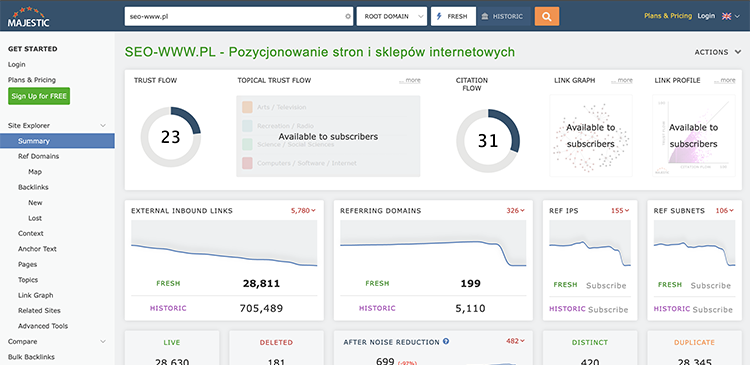Click the External Inbound Links trend chart
750x365 pixels.
click(x=224, y=243)
